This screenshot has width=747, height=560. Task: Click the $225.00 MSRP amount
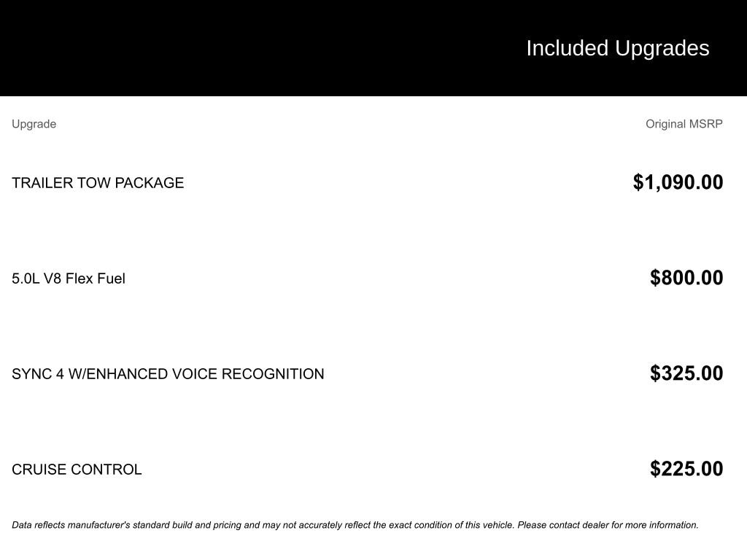pyautogui.click(x=686, y=469)
